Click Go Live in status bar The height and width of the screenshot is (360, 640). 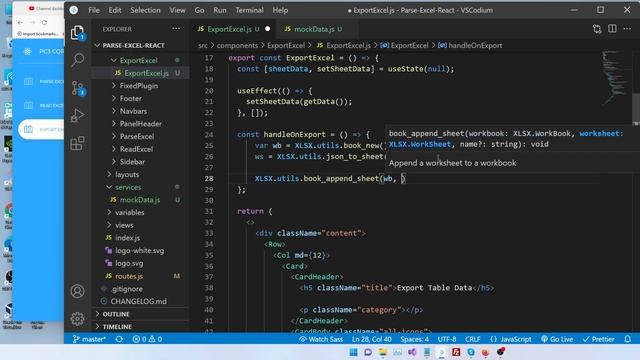(557, 339)
